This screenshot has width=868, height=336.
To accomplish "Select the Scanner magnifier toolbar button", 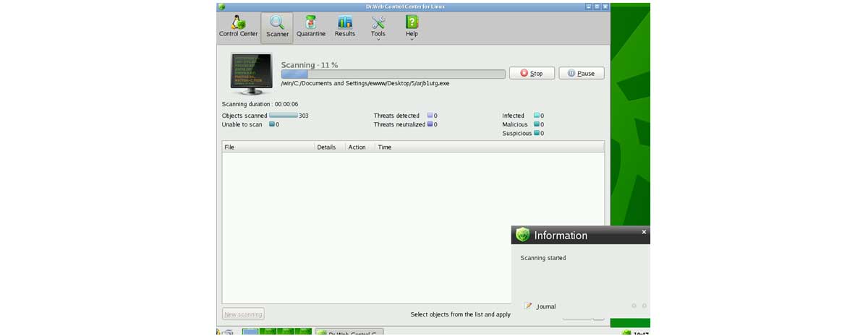I will coord(277,27).
